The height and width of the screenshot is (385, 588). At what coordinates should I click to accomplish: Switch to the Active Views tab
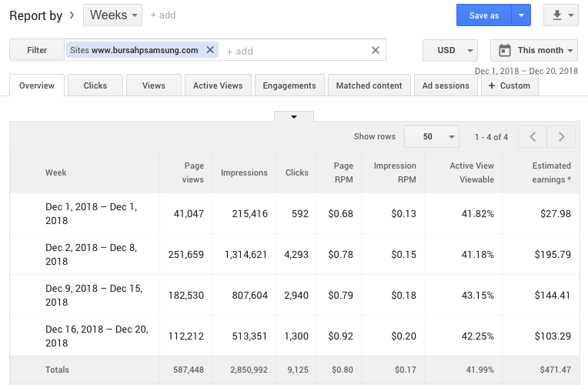pos(218,85)
